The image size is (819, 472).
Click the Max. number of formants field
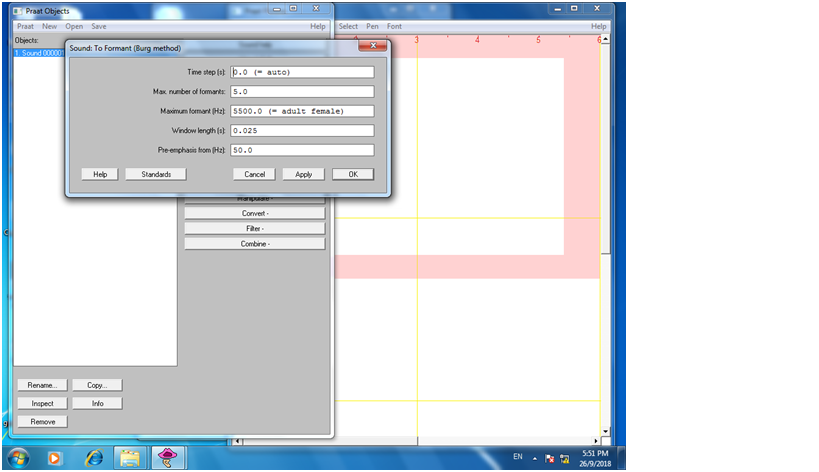tap(302, 91)
